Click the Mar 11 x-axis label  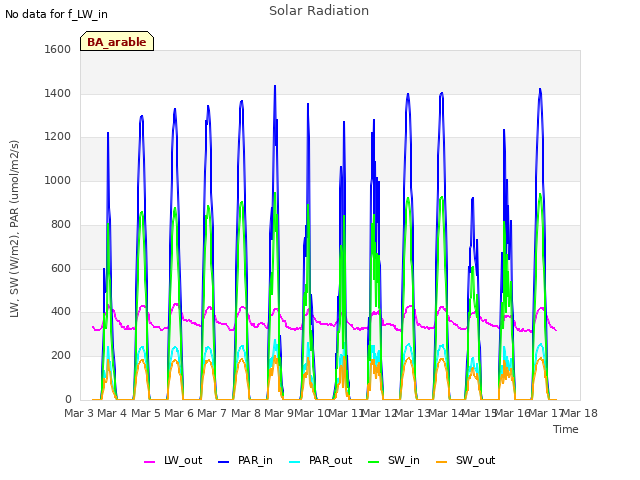[346, 413]
